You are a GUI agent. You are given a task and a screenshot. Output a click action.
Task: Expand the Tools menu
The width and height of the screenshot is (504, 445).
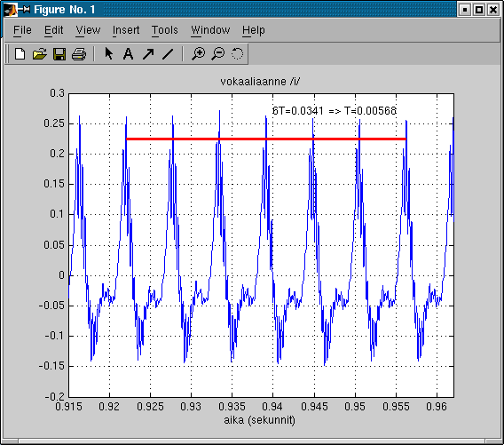165,30
